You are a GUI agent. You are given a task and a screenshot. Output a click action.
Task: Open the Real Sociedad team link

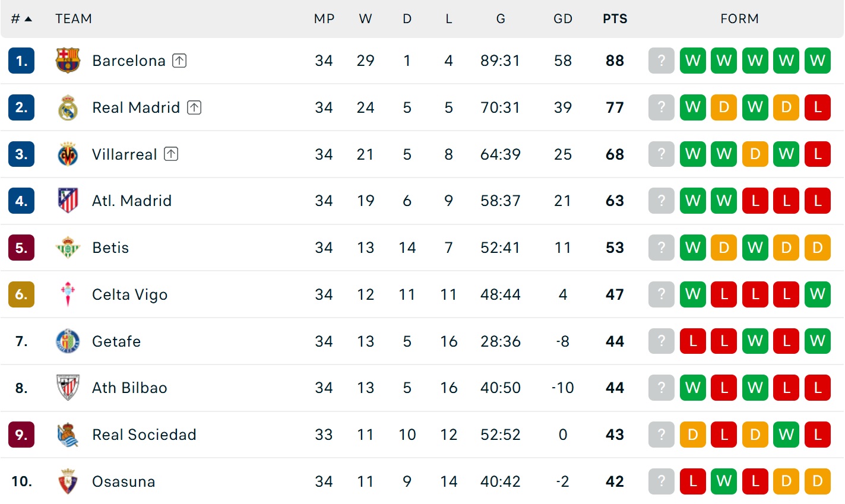144,435
